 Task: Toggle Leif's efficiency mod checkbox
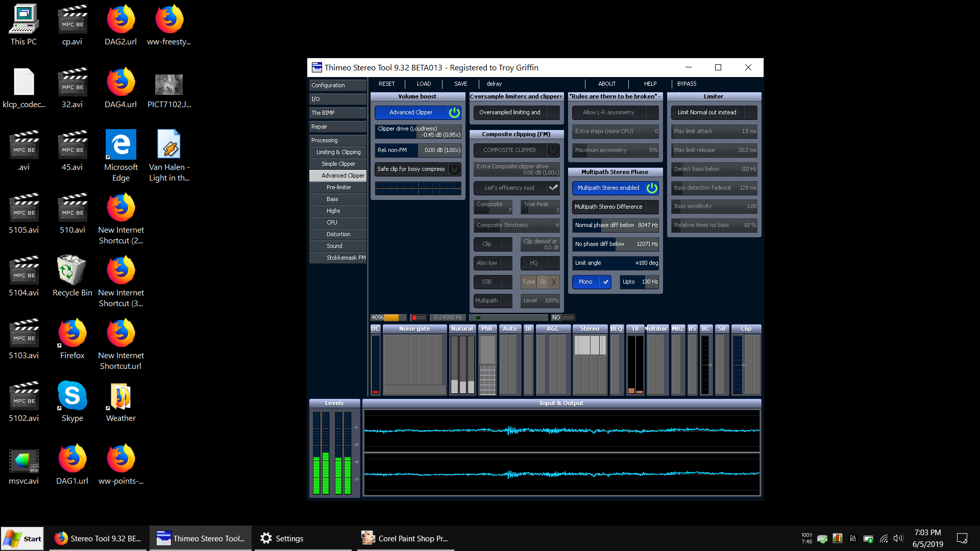pos(553,188)
